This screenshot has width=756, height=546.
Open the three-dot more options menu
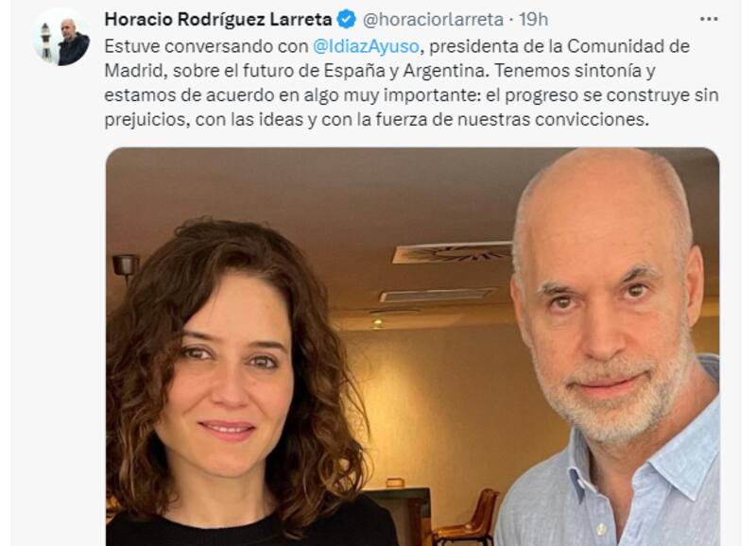tap(709, 19)
